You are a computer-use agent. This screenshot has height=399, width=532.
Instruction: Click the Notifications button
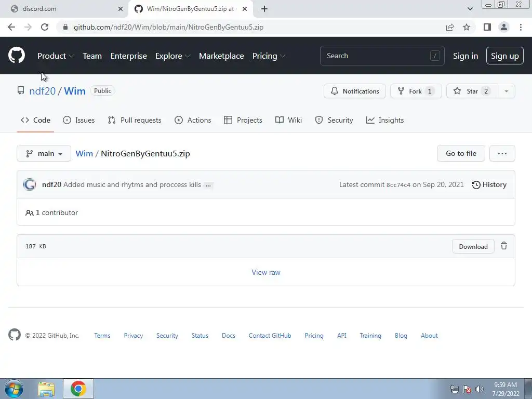point(354,91)
